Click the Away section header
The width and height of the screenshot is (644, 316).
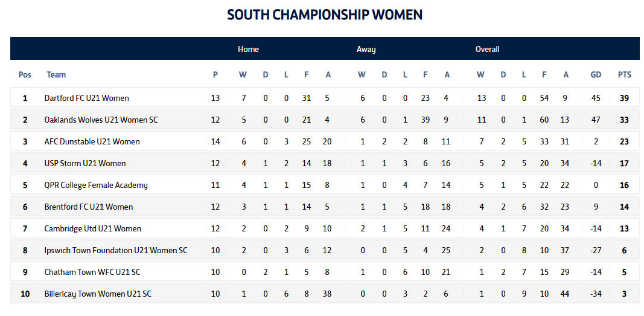(366, 49)
